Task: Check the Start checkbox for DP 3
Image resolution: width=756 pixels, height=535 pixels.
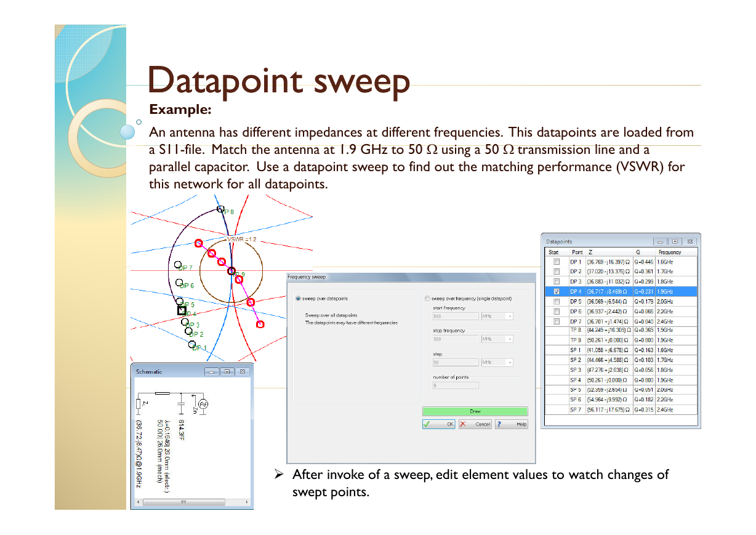Action: coord(556,281)
